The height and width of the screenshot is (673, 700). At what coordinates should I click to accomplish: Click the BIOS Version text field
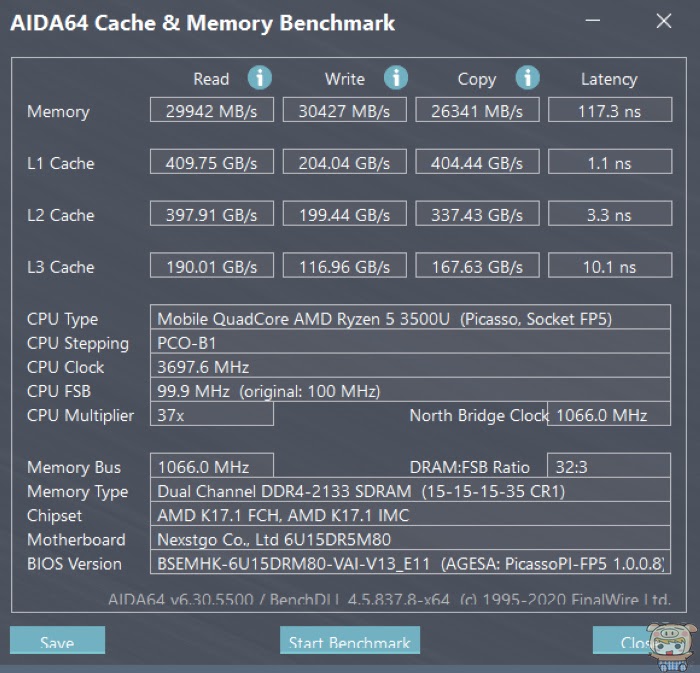pyautogui.click(x=410, y=562)
